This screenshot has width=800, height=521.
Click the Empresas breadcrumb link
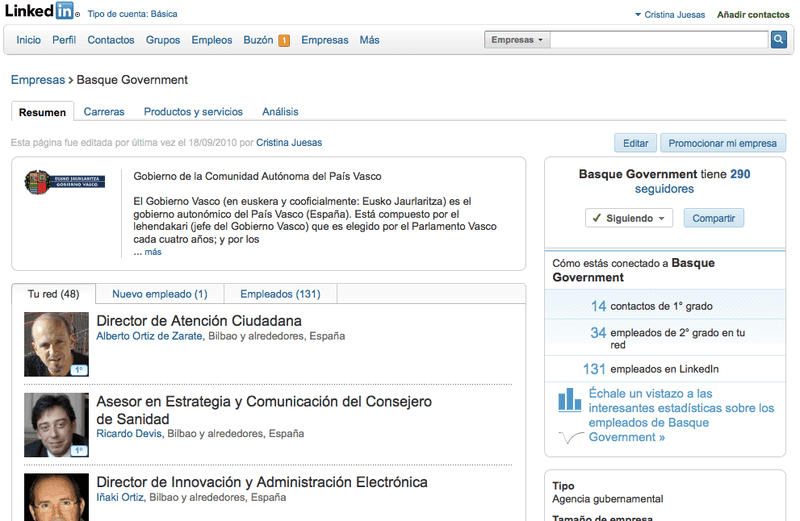(38, 80)
